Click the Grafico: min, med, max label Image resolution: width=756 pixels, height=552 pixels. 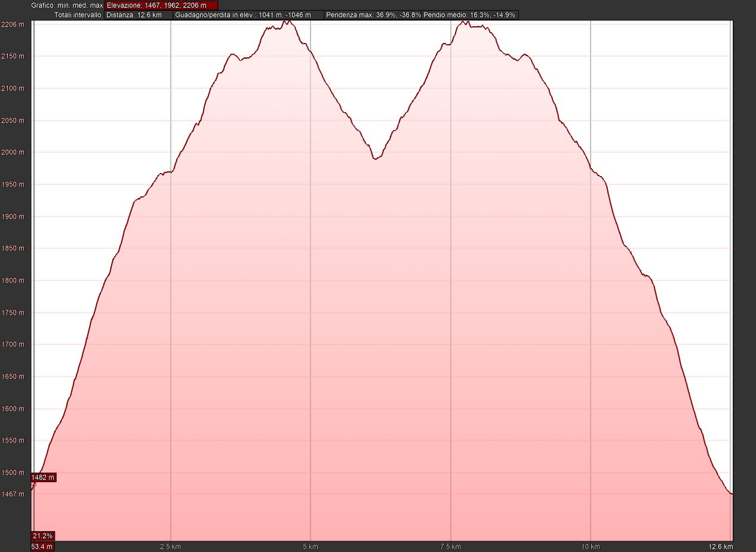(67, 5)
